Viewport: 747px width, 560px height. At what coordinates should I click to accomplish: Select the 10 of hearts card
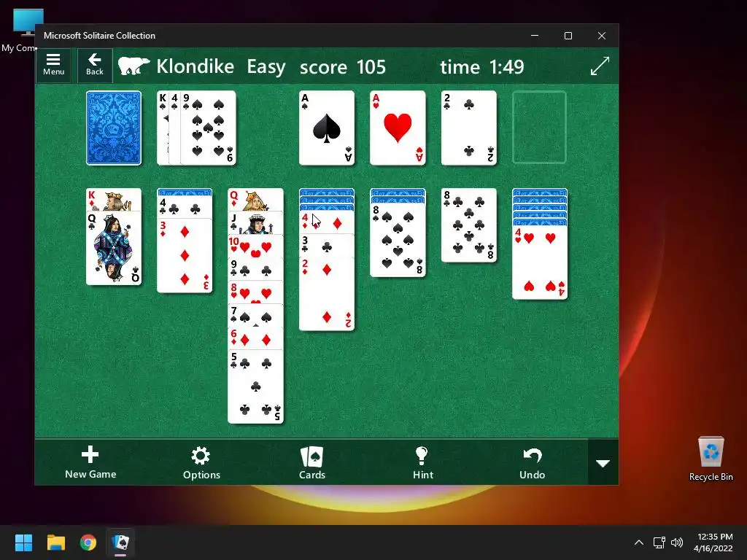tap(256, 246)
